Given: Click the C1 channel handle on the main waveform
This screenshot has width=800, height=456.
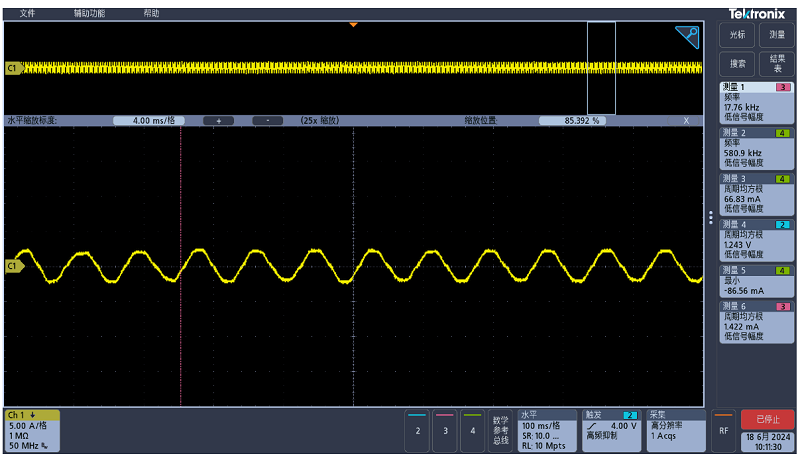Looking at the screenshot, I should pyautogui.click(x=12, y=266).
